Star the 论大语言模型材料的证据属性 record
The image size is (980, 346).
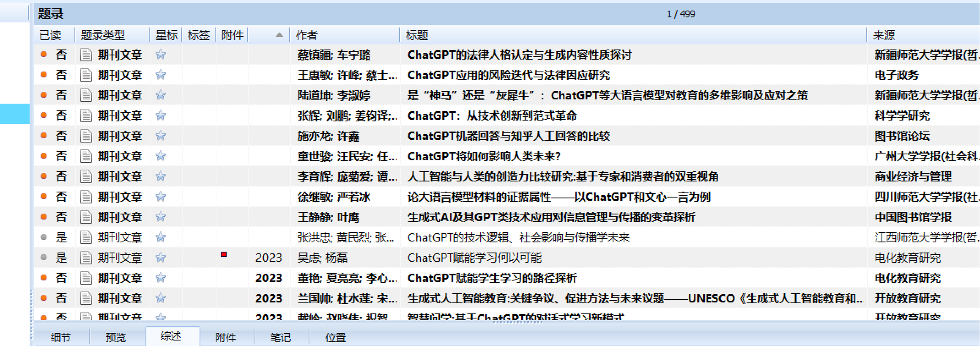[x=161, y=196]
